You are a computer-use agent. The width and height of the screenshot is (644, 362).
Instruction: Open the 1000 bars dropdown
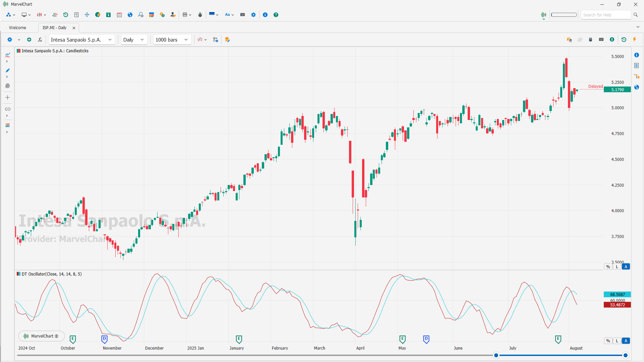(x=172, y=40)
